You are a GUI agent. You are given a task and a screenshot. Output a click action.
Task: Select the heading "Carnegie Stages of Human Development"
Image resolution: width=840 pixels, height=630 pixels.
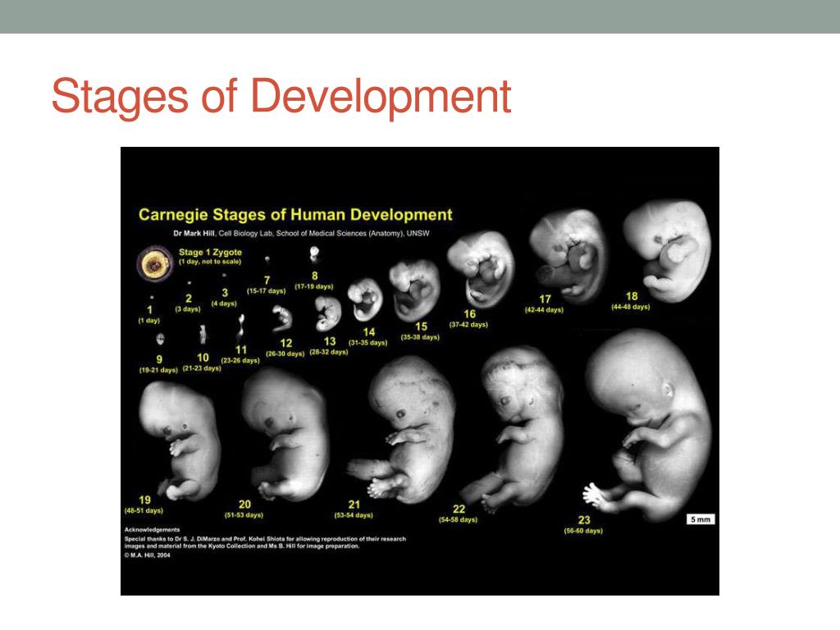tap(295, 215)
